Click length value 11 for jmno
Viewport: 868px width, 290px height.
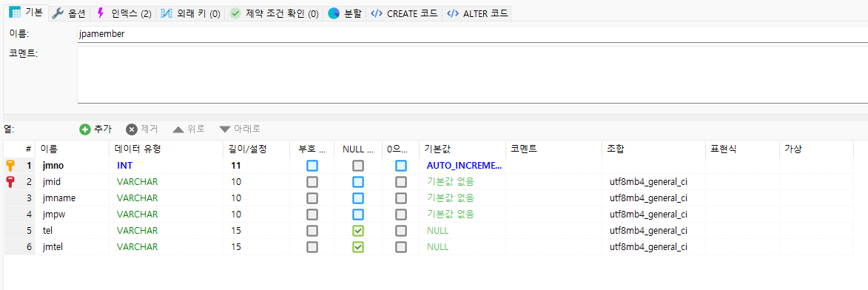[236, 166]
